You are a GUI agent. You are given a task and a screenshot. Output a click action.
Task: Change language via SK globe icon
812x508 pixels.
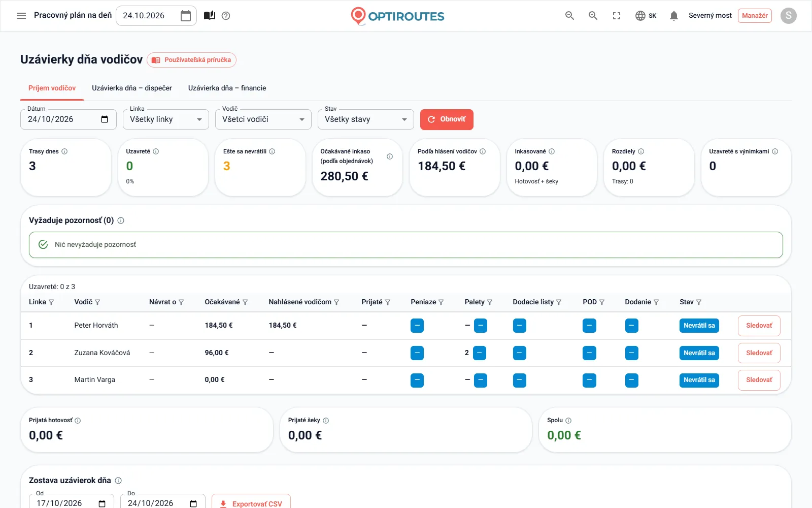click(646, 16)
